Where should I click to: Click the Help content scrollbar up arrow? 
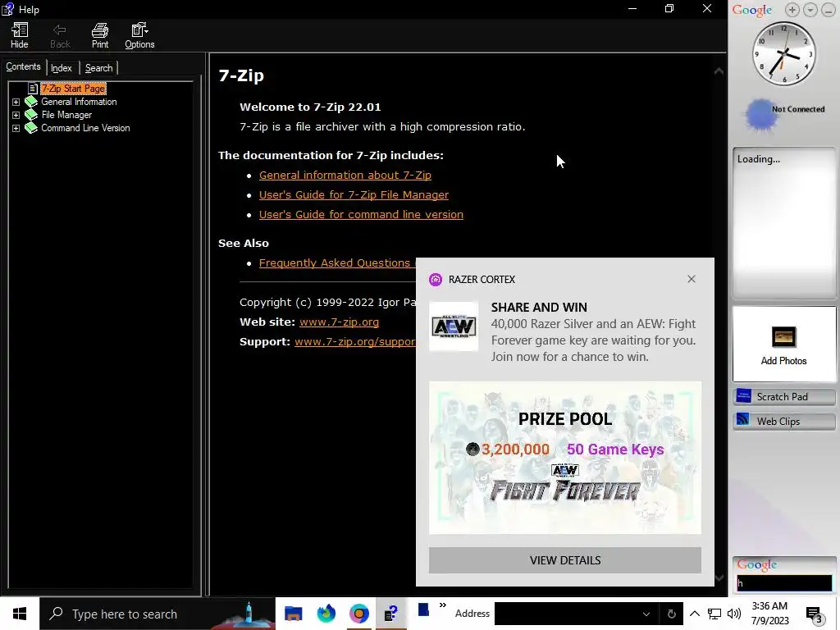[x=719, y=71]
